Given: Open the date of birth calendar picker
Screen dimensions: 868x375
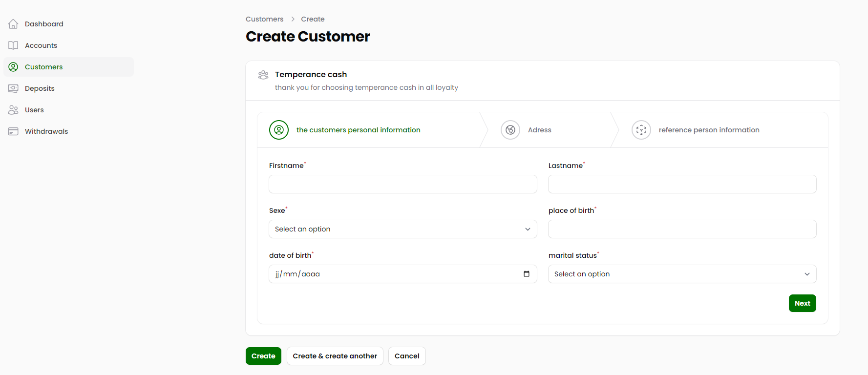Looking at the screenshot, I should pos(527,274).
